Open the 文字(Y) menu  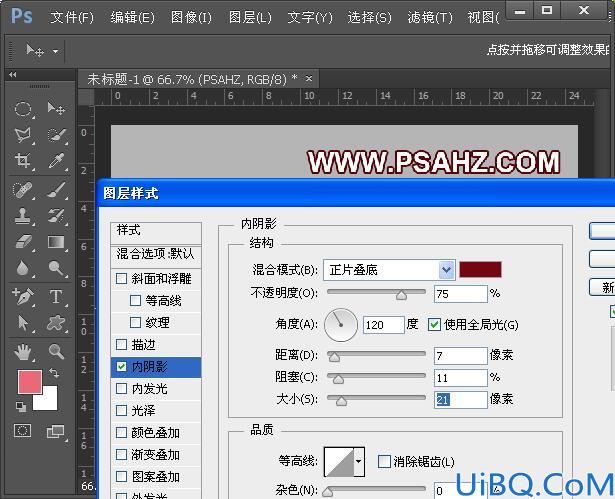click(x=310, y=17)
